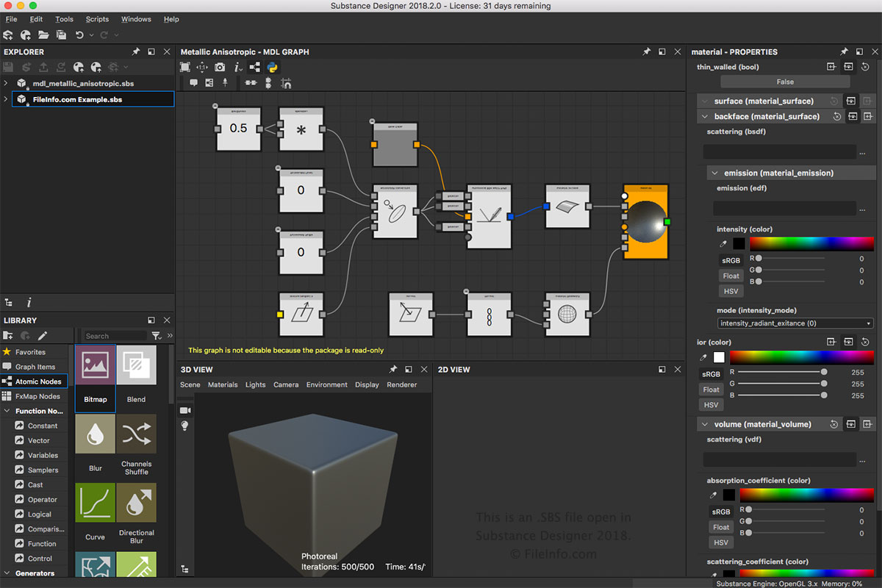Switch intensity color mode to HSV
The image size is (882, 588).
pos(731,291)
